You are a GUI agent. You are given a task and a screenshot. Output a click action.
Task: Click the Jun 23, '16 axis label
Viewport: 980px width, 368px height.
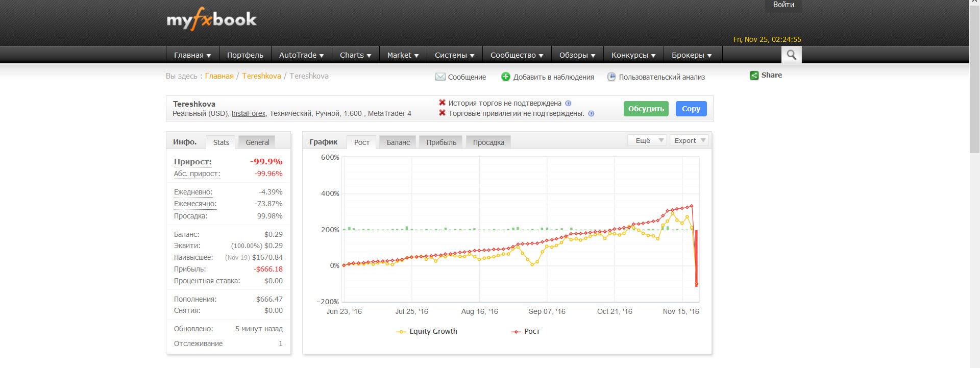pos(344,311)
